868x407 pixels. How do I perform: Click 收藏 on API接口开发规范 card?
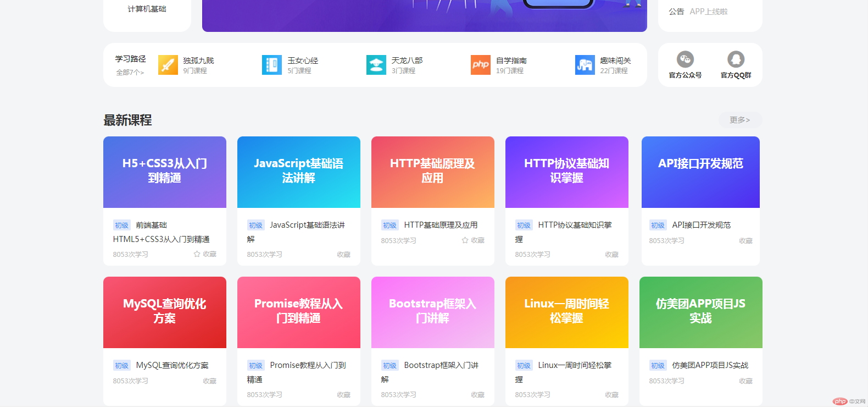pyautogui.click(x=746, y=241)
